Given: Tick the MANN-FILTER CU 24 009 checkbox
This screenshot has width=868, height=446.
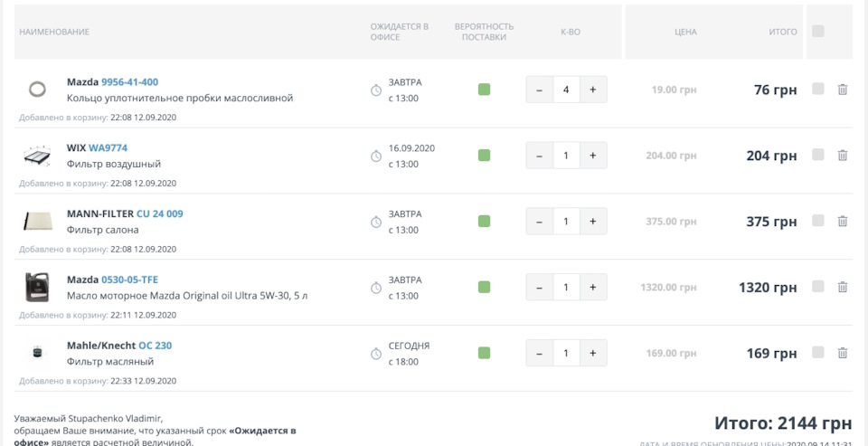Looking at the screenshot, I should (x=817, y=221).
